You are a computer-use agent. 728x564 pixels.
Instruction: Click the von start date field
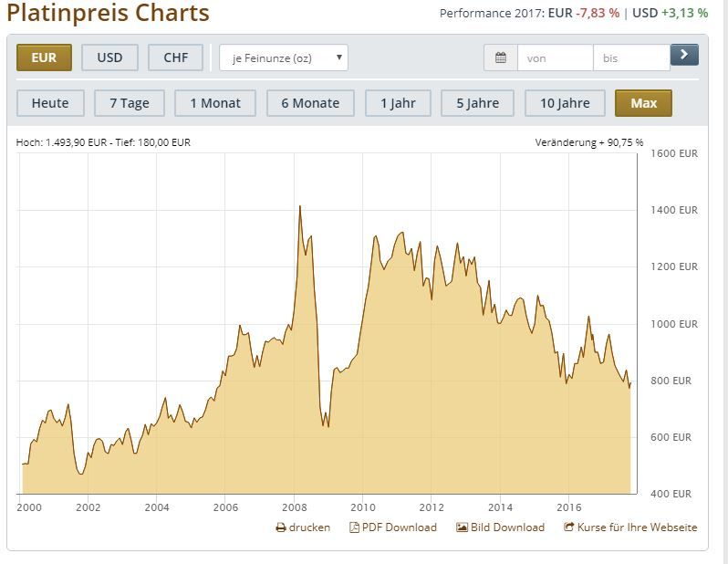pos(555,57)
